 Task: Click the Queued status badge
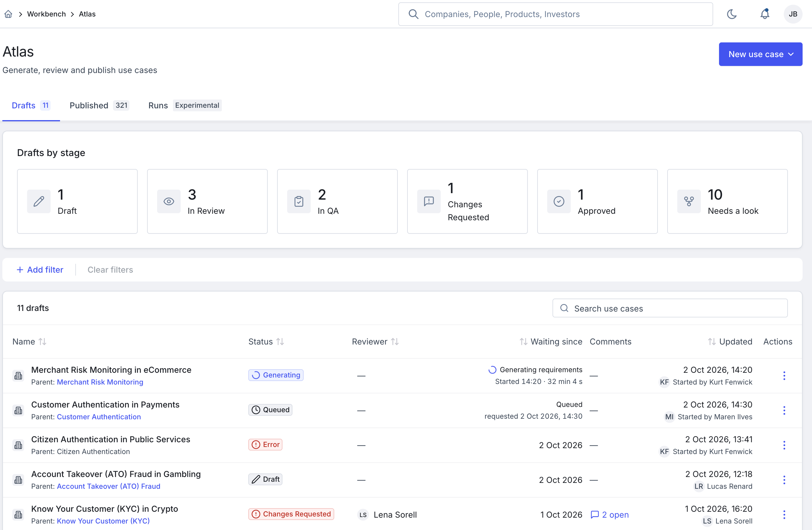270,410
